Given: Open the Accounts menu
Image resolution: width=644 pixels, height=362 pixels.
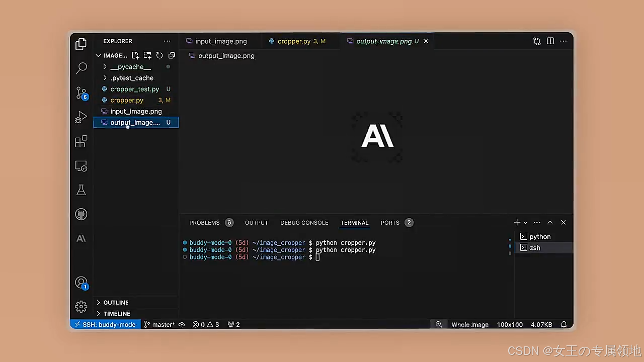Looking at the screenshot, I should click(81, 283).
